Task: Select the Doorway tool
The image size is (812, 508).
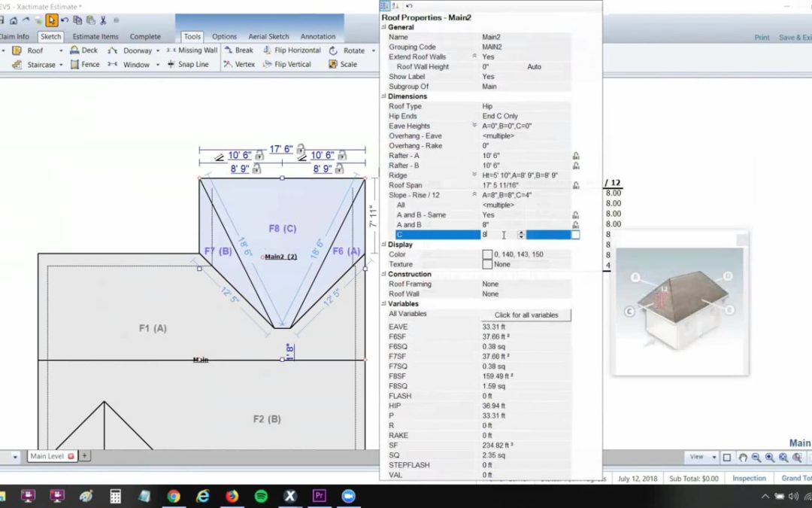Action: point(131,50)
